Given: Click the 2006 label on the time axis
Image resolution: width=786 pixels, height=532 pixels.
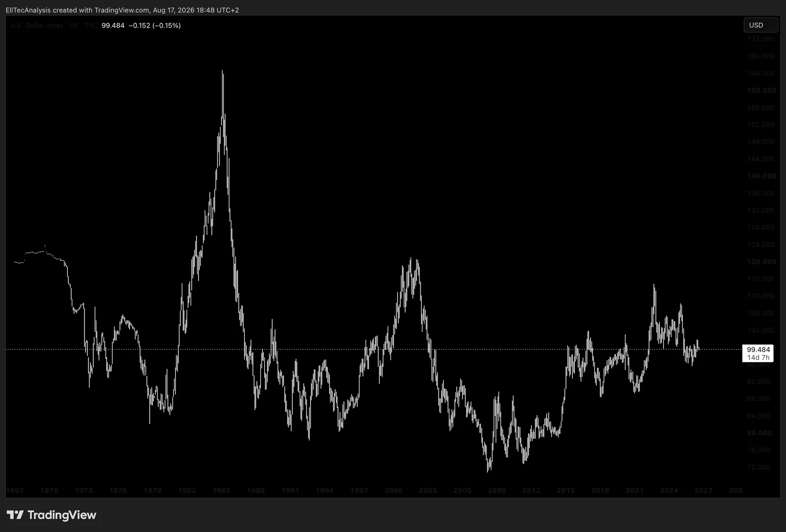Looking at the screenshot, I should (x=462, y=490).
